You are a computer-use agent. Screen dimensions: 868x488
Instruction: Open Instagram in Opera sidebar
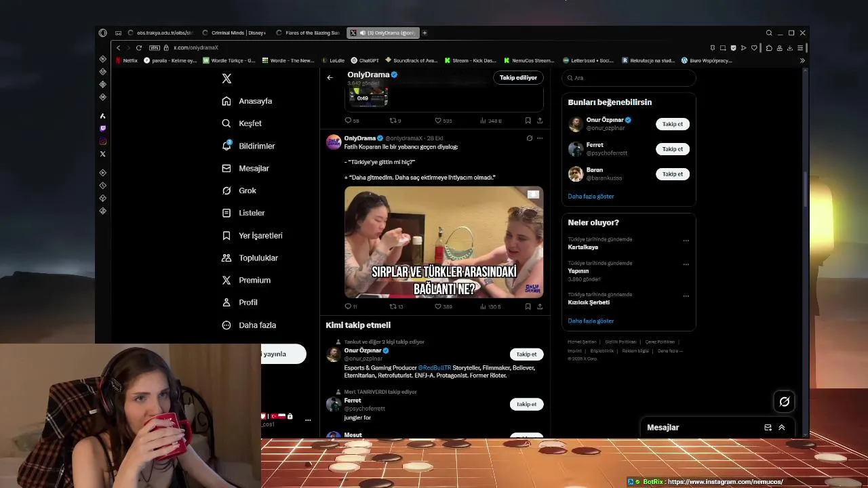[x=102, y=141]
